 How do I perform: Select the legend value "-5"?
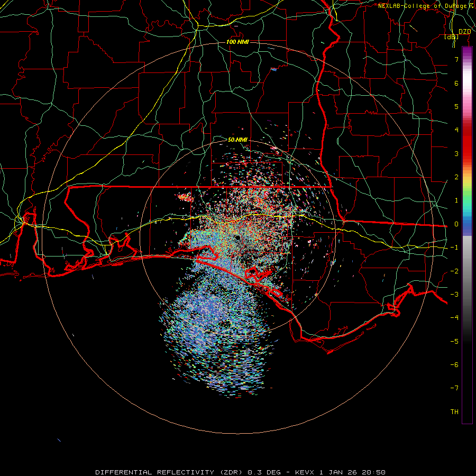[x=454, y=342]
